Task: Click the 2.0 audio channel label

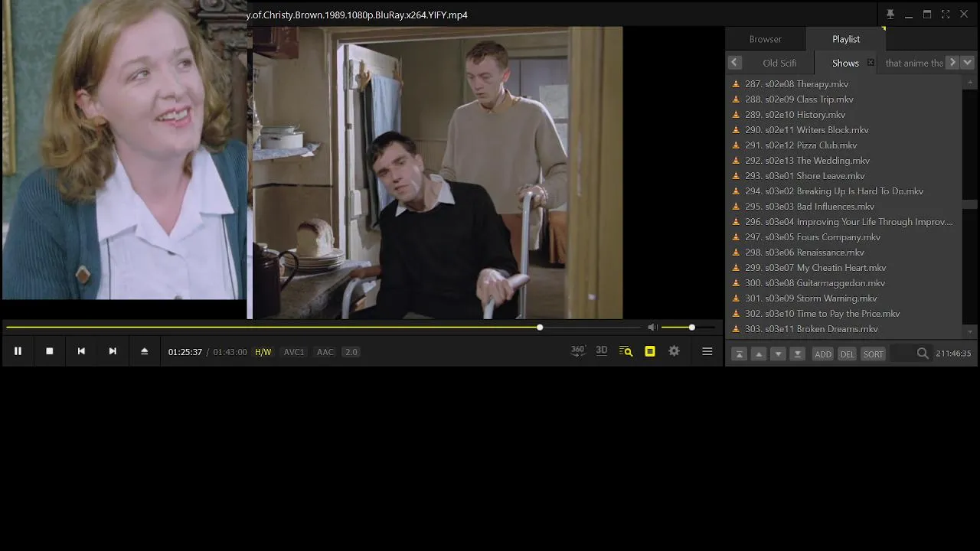Action: [351, 352]
